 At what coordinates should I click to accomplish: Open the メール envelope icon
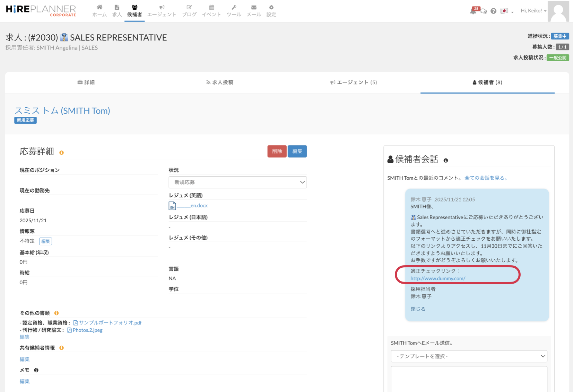pos(254,7)
